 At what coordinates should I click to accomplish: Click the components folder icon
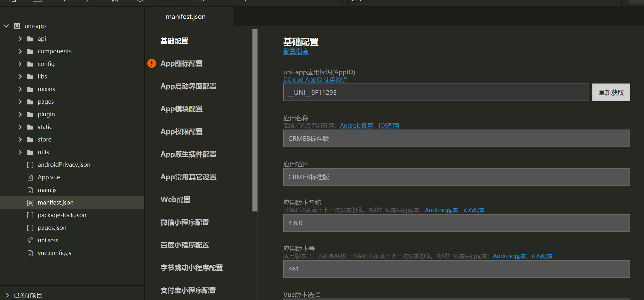30,51
